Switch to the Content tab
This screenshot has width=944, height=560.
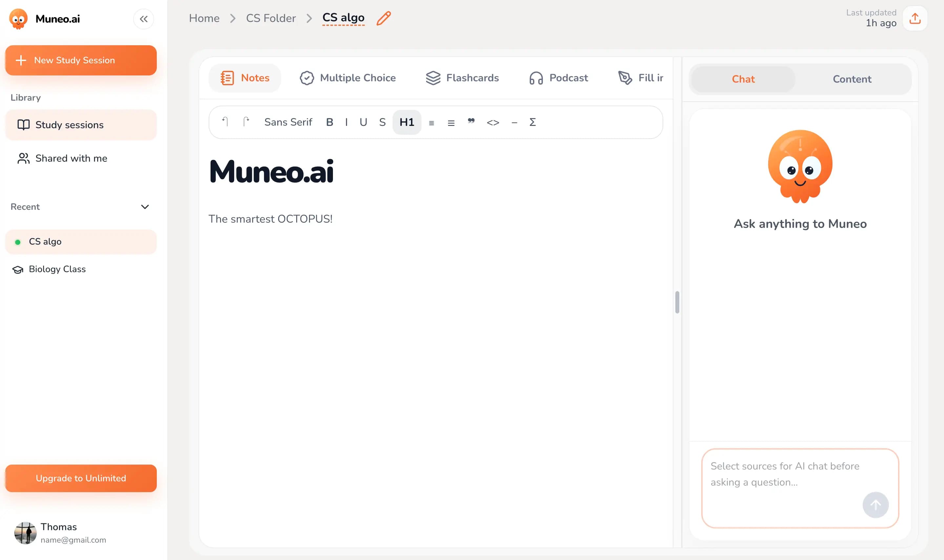[x=852, y=79]
